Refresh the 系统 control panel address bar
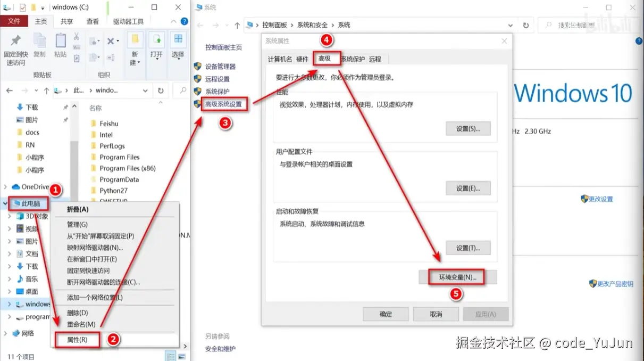 (x=526, y=25)
